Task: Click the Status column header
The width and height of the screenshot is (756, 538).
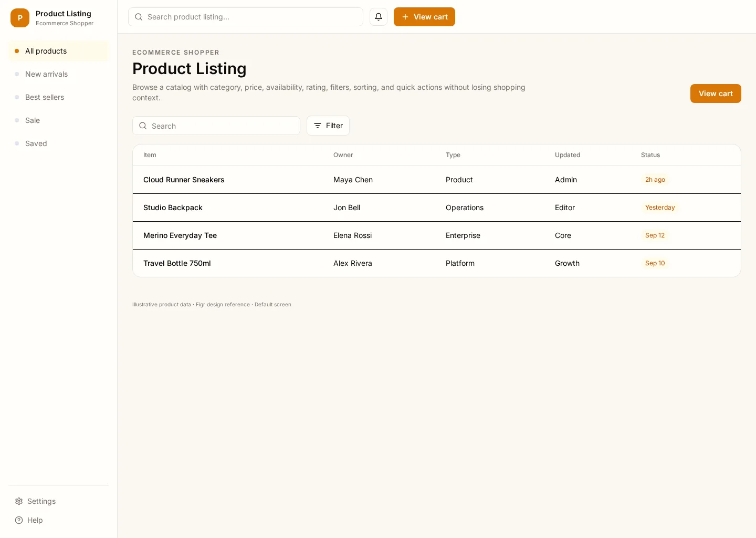Action: 650,155
